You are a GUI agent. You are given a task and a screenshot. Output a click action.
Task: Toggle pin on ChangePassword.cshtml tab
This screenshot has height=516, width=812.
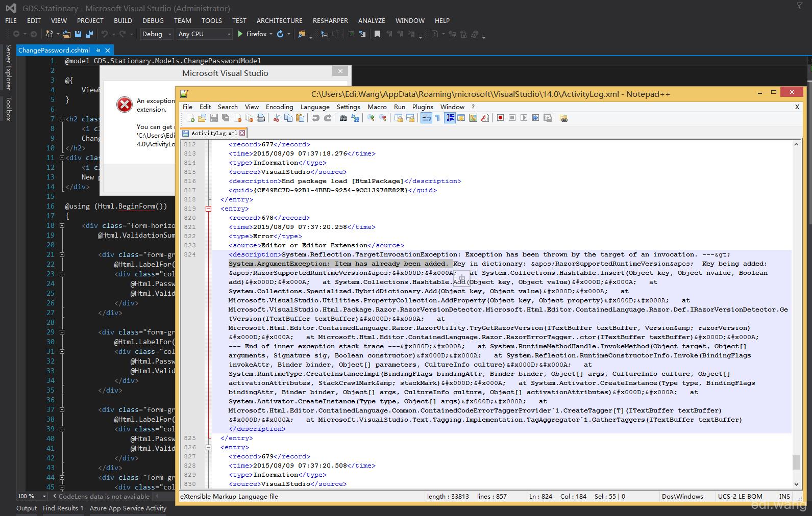[x=97, y=50]
